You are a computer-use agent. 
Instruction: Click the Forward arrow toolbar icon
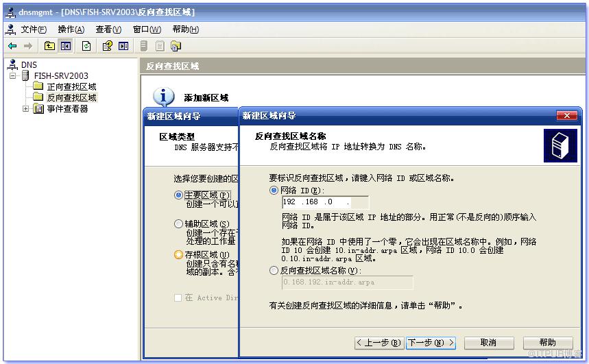[28, 46]
